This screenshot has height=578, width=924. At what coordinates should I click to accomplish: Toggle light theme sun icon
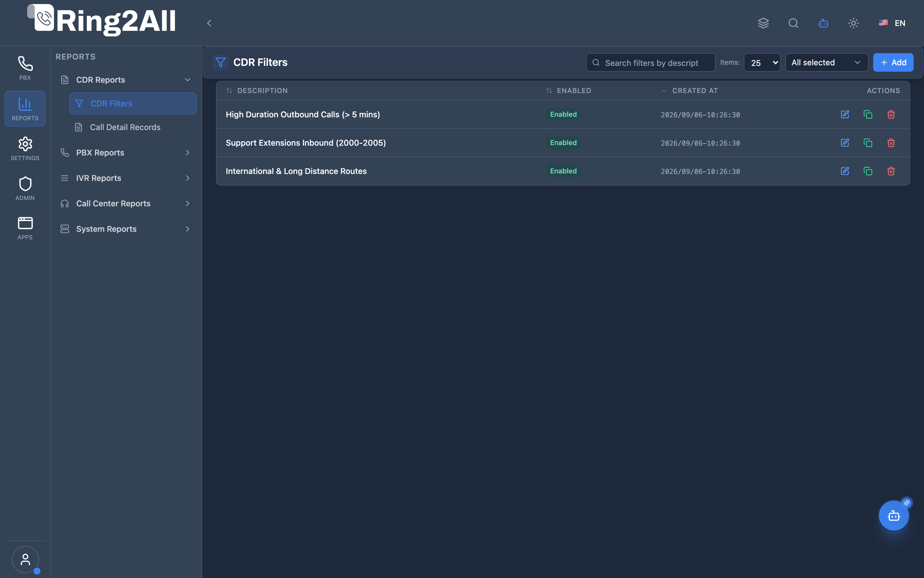click(x=853, y=23)
